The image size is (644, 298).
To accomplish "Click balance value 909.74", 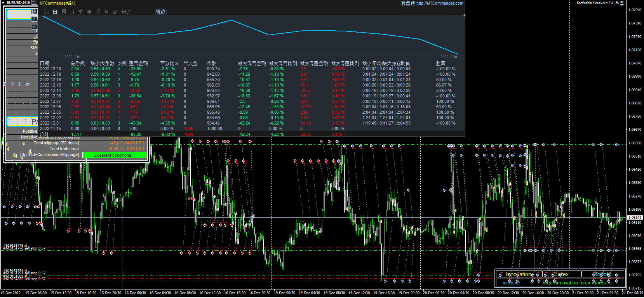I will pyautogui.click(x=213, y=69).
